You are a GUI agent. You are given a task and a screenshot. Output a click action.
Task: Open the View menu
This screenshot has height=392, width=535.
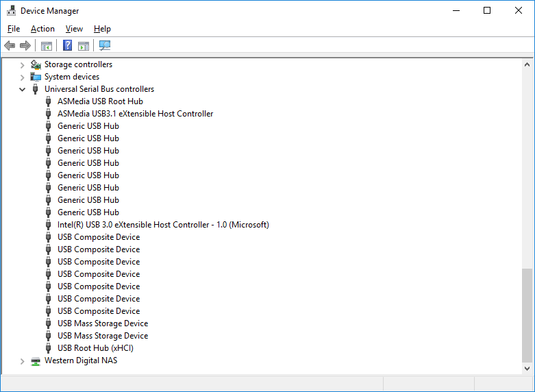tap(74, 29)
